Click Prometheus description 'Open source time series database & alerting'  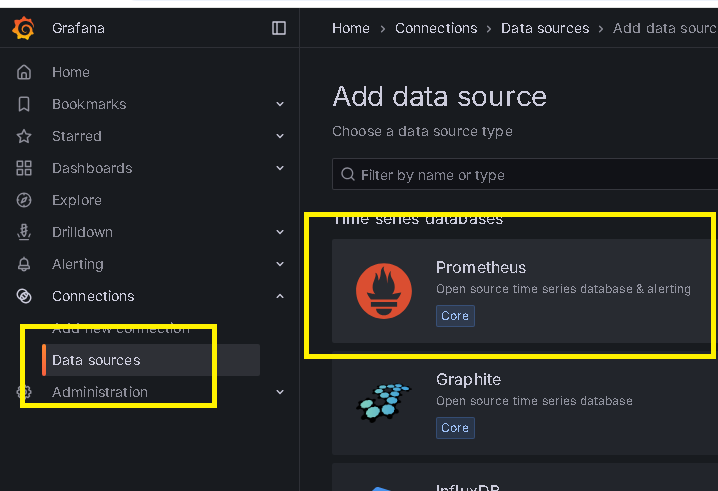[x=563, y=289]
